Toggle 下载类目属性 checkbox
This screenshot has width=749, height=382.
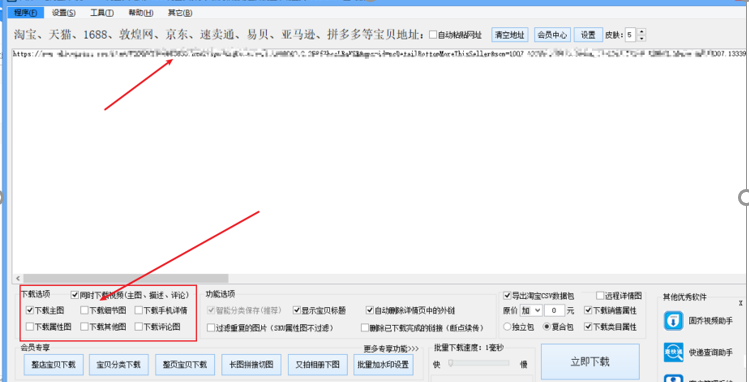click(x=588, y=327)
